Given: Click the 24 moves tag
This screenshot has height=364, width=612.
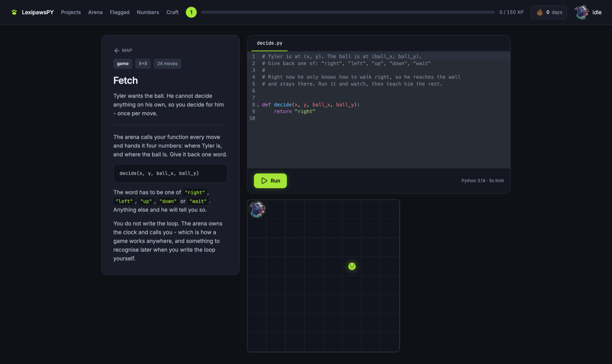Looking at the screenshot, I should pos(168,63).
